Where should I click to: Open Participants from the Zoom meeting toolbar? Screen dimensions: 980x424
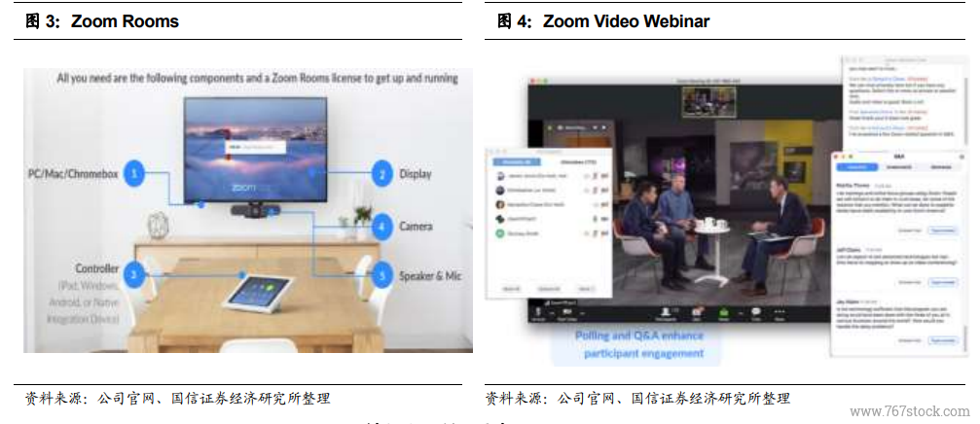click(667, 311)
